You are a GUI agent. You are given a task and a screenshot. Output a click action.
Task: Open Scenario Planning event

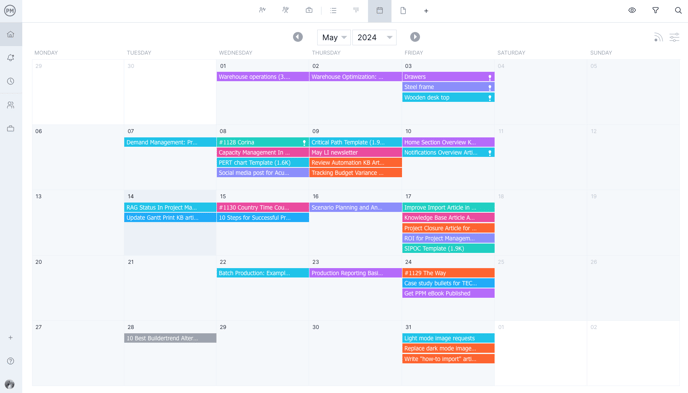pyautogui.click(x=355, y=207)
